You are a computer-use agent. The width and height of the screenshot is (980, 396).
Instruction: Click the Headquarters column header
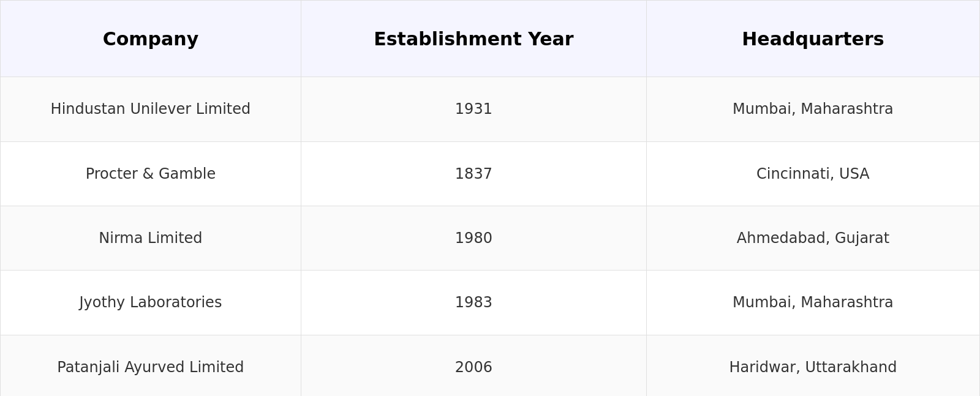click(x=813, y=39)
